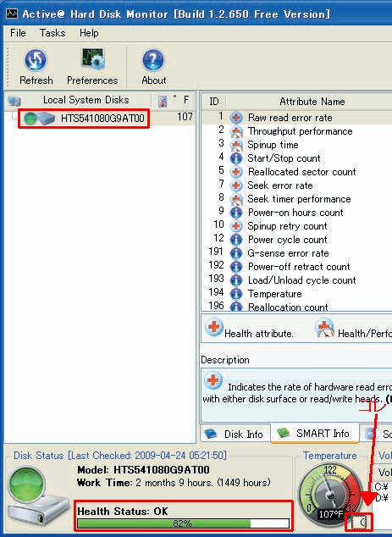Click the 107°F temperature readout
Viewport: 392px width, 537px height.
(330, 514)
